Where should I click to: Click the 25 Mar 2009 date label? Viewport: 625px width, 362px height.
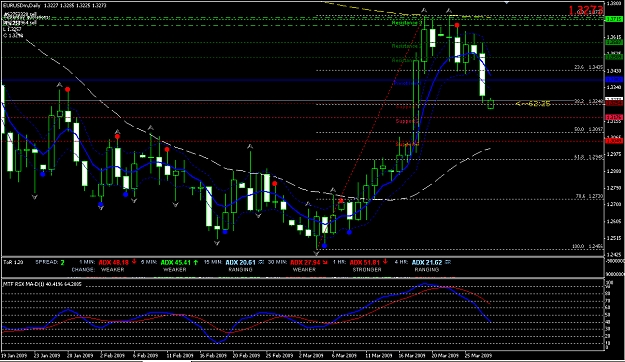(478, 356)
